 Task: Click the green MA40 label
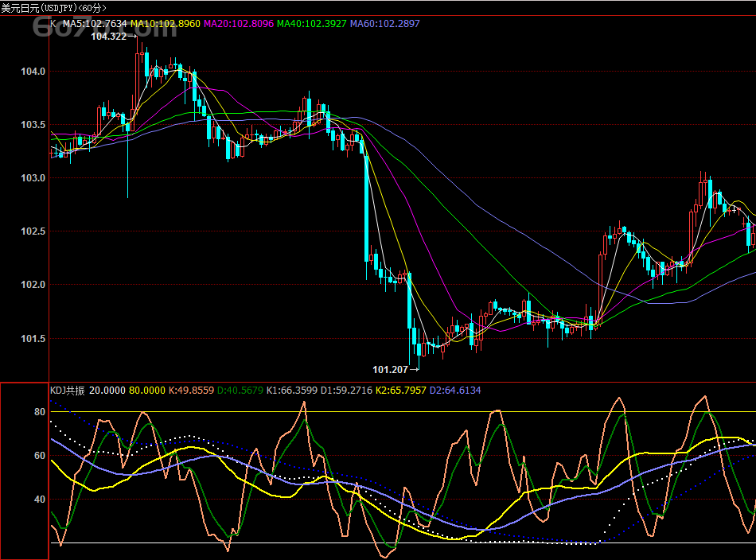point(312,24)
